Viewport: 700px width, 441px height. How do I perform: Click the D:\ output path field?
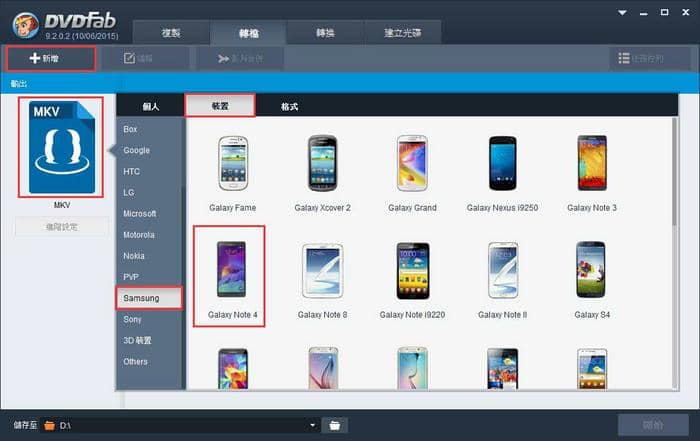pyautogui.click(x=179, y=425)
